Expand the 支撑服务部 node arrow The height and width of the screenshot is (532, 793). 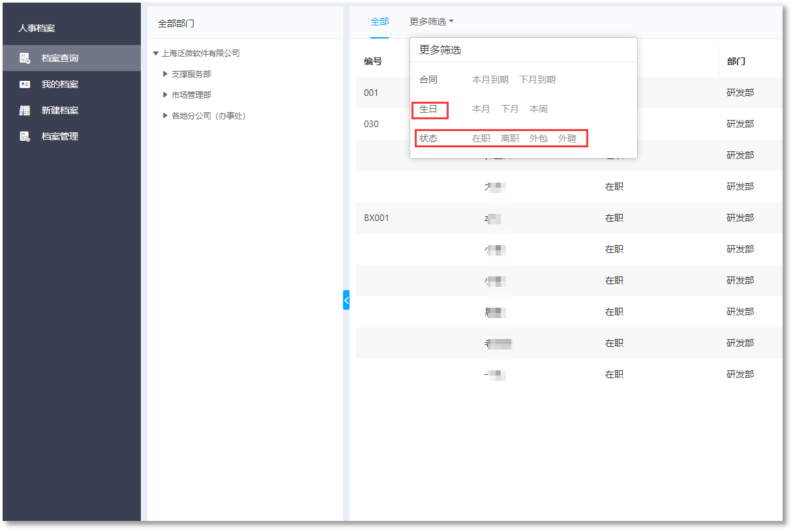166,74
